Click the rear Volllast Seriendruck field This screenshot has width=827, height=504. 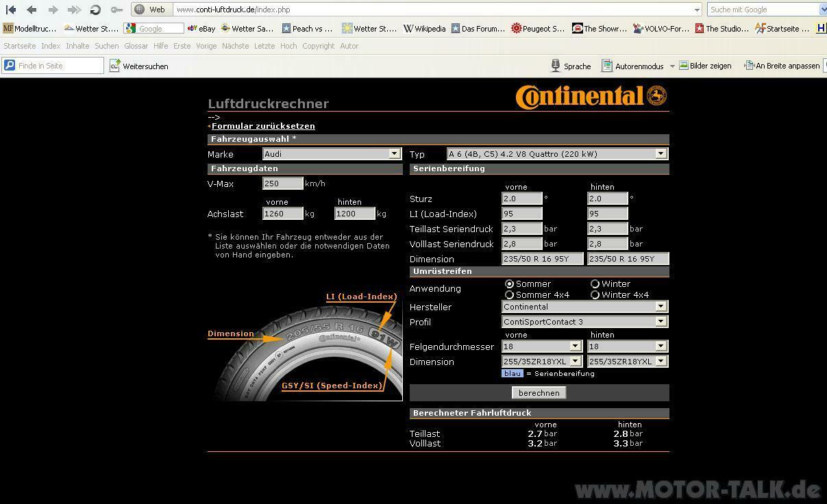pyautogui.click(x=608, y=243)
